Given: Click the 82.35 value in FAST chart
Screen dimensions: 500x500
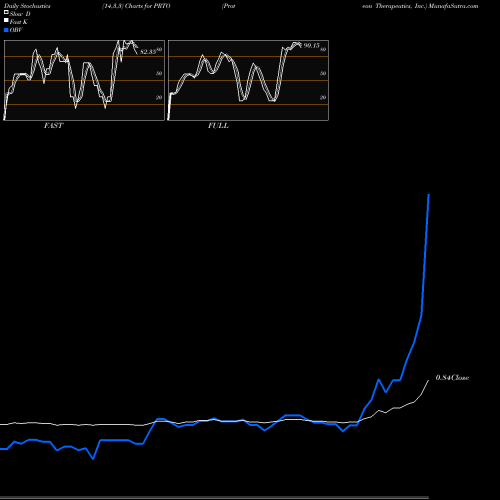Looking at the screenshot, I should [148, 52].
